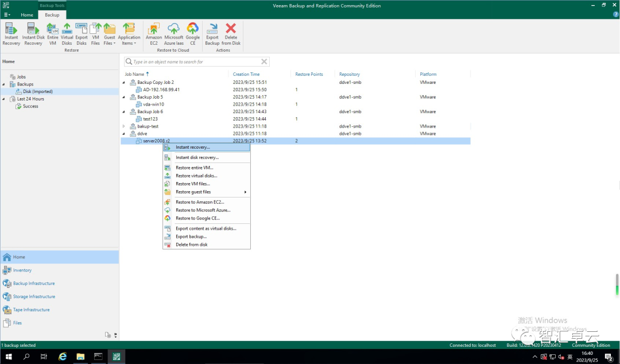620x364 pixels.
Task: Open Home view in bottom navigation
Action: 60,257
